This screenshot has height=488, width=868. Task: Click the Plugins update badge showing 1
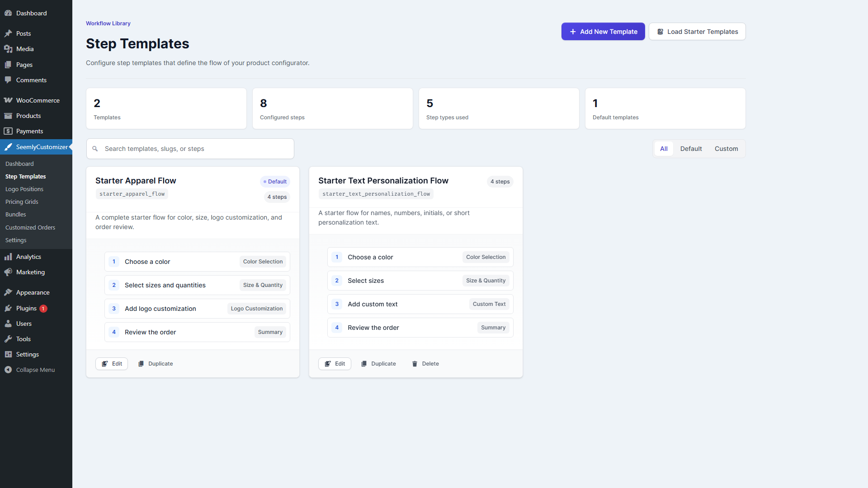pyautogui.click(x=43, y=309)
